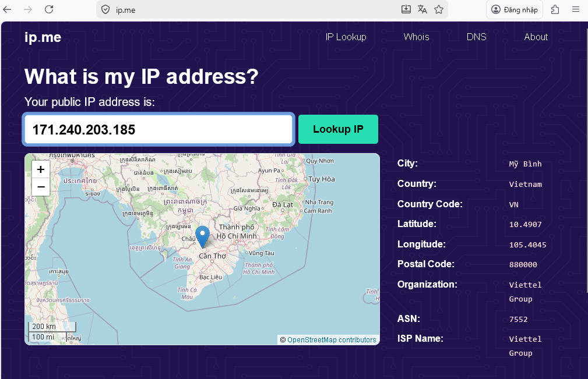Screen dimensions: 588x379
Task: Open the Firefox hamburger menu
Action: [x=576, y=9]
